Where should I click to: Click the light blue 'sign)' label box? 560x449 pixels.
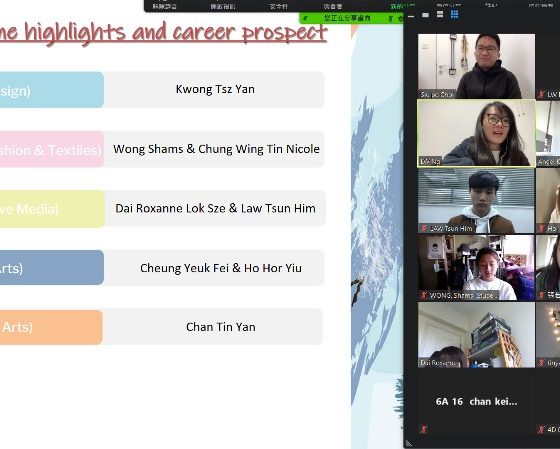click(52, 90)
